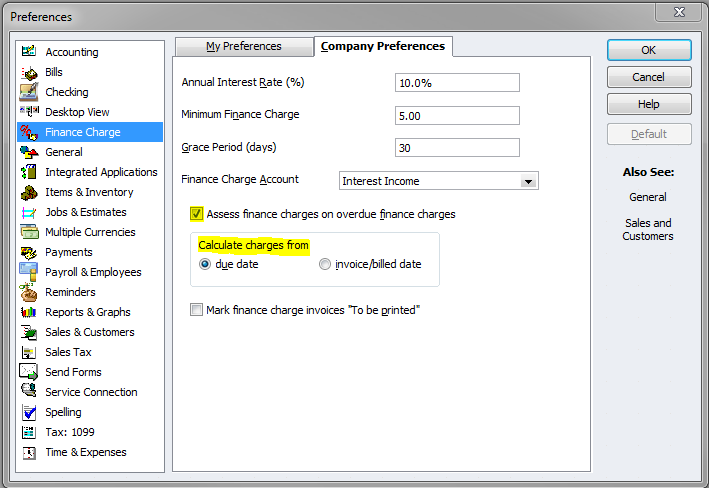This screenshot has height=488, width=709.
Task: Click the Checking category icon
Action: click(x=29, y=92)
